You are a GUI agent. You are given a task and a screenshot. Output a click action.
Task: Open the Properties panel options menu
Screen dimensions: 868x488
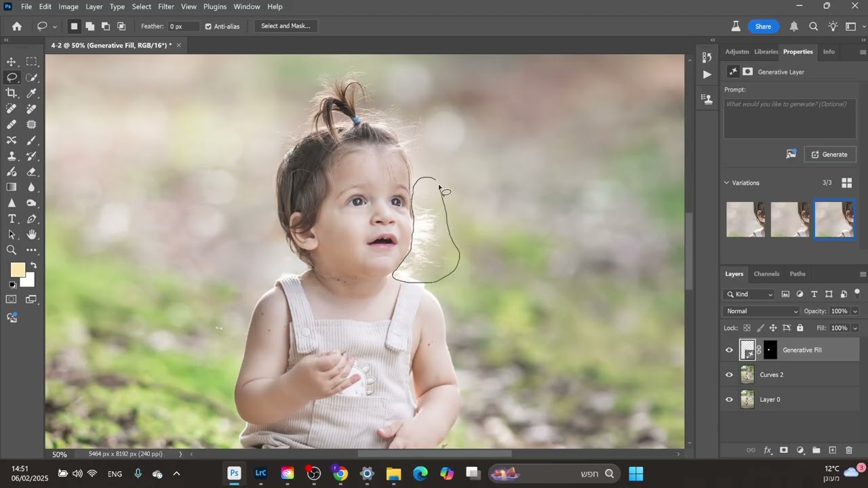pos(863,52)
